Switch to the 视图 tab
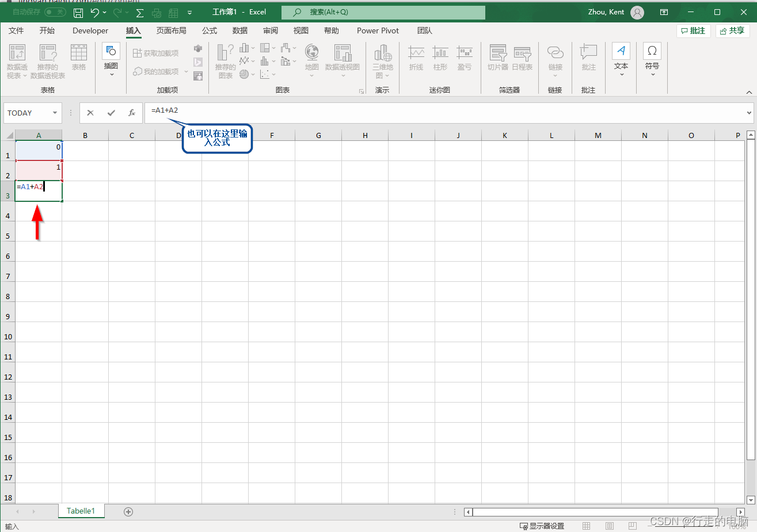 [x=301, y=30]
